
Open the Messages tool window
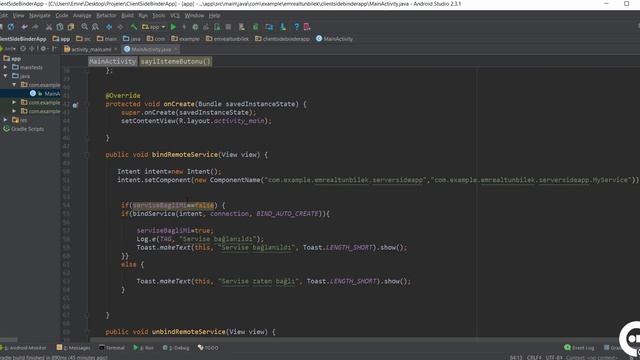(x=73, y=348)
